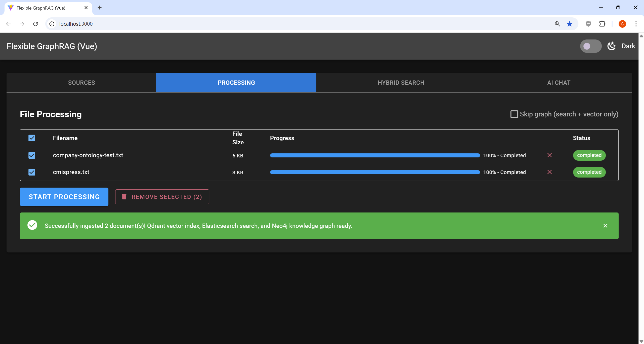Click company-ontology-test.txt progress bar

[375, 155]
